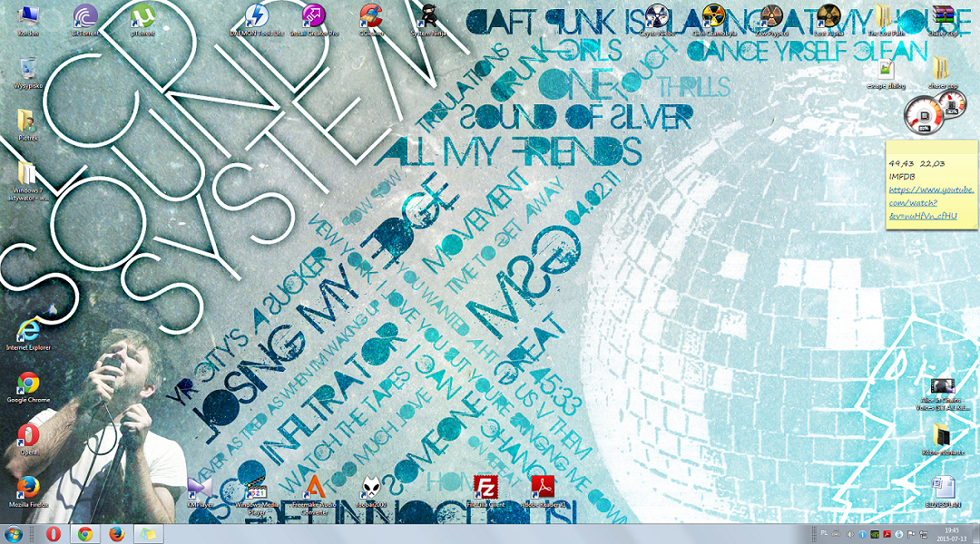The height and width of the screenshot is (544, 980).
Task: Switch to Chrome on the taskbar
Action: point(85,534)
